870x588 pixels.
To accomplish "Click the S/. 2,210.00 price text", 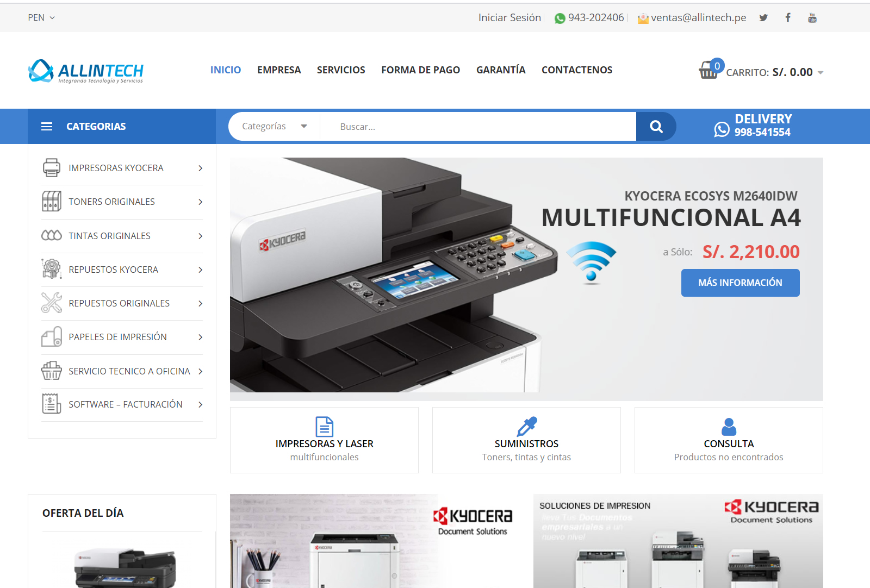I will (x=751, y=252).
